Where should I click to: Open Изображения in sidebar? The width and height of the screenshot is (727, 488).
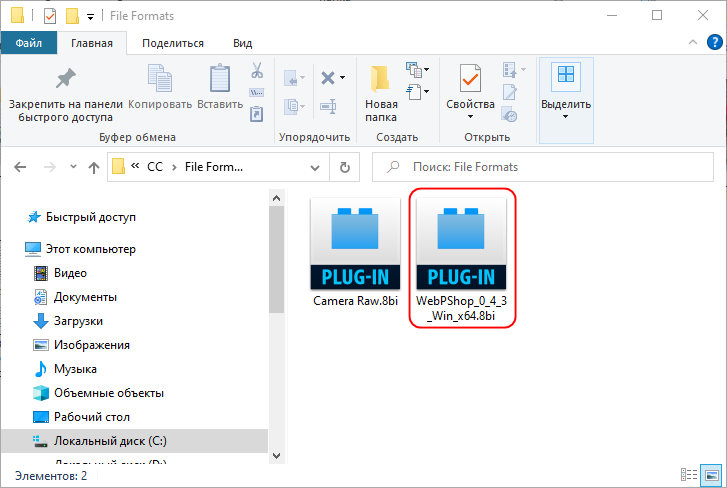[x=92, y=345]
